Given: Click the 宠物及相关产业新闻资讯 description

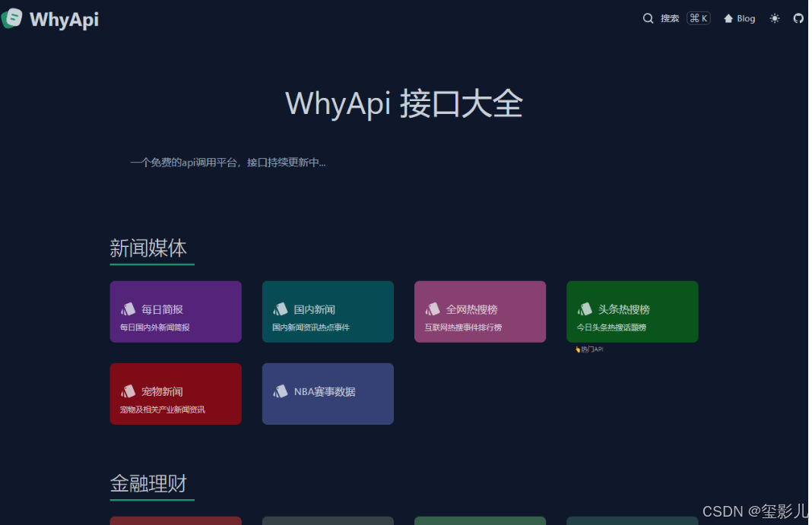Looking at the screenshot, I should click(x=163, y=410).
